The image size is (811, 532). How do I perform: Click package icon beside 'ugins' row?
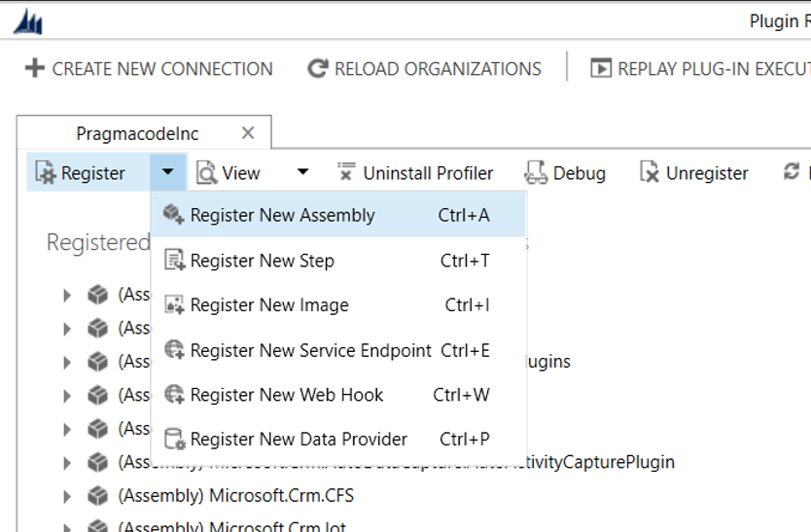point(98,362)
